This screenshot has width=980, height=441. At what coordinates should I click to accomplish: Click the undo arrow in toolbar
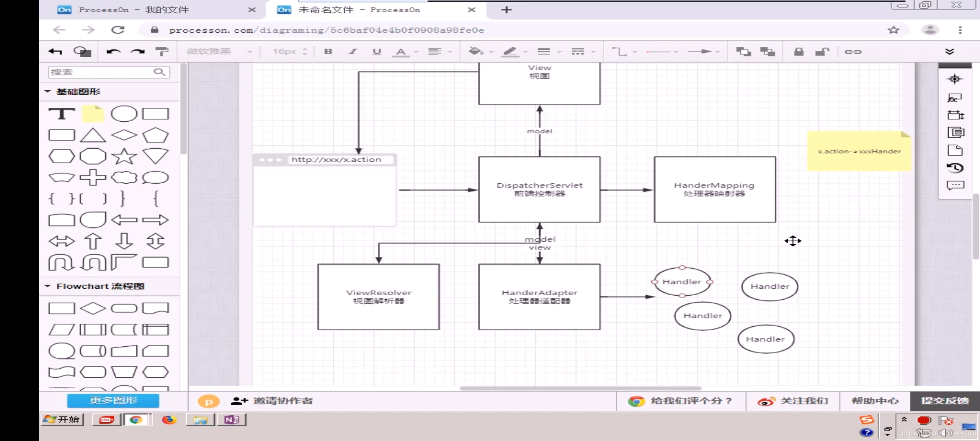tap(113, 51)
